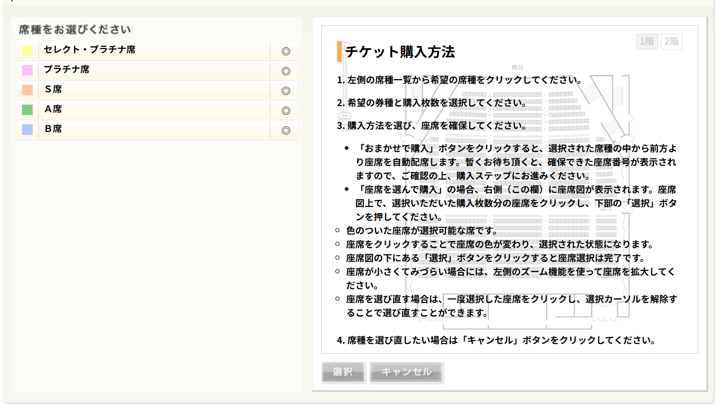Click the yellow セレクト・プラチナ席 color swatch
The width and height of the screenshot is (728, 407).
(x=27, y=51)
